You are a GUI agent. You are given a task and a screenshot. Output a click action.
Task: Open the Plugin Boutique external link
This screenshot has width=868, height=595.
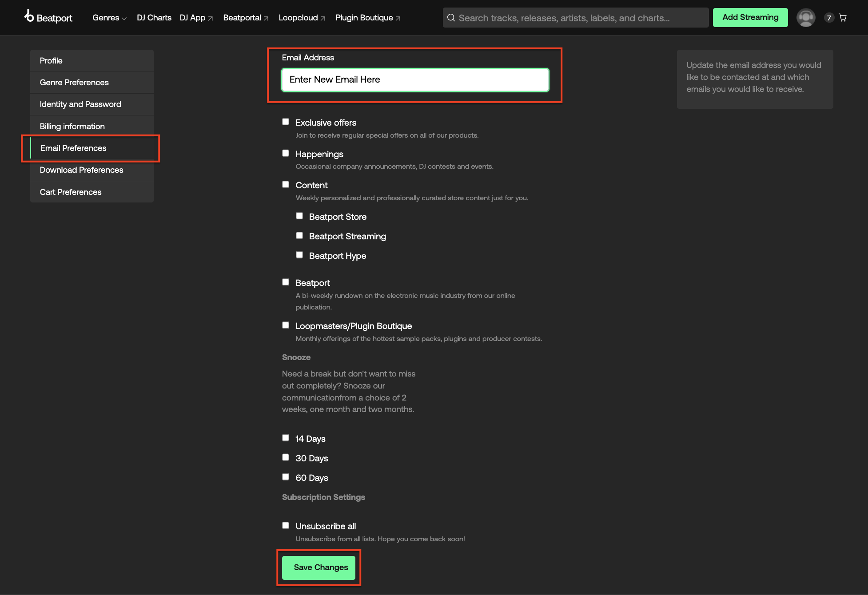pos(368,18)
